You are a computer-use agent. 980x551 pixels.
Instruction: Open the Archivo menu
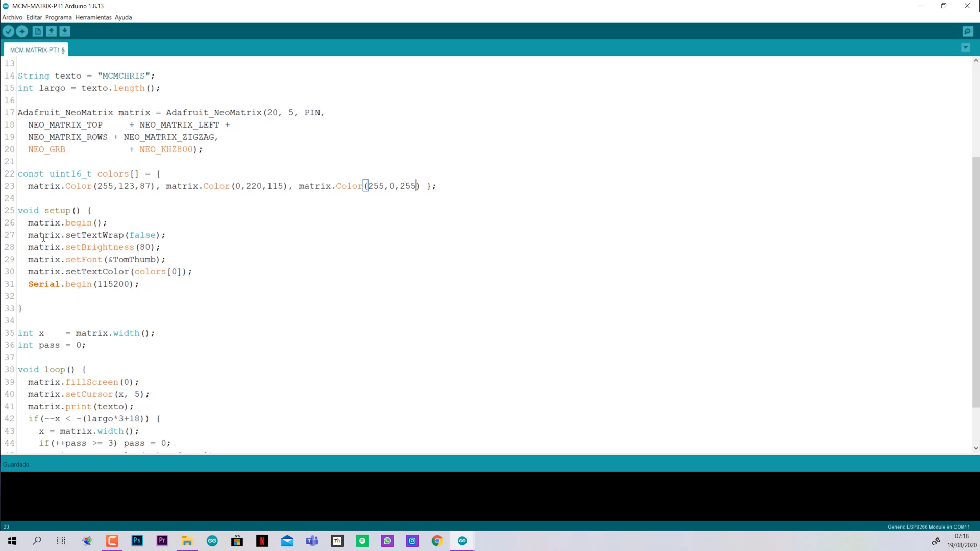pyautogui.click(x=12, y=17)
